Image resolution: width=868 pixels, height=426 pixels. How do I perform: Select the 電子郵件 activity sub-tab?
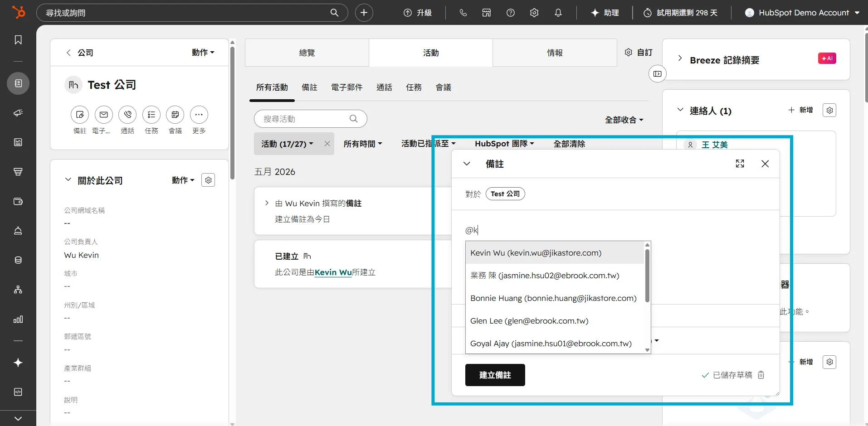coord(347,87)
